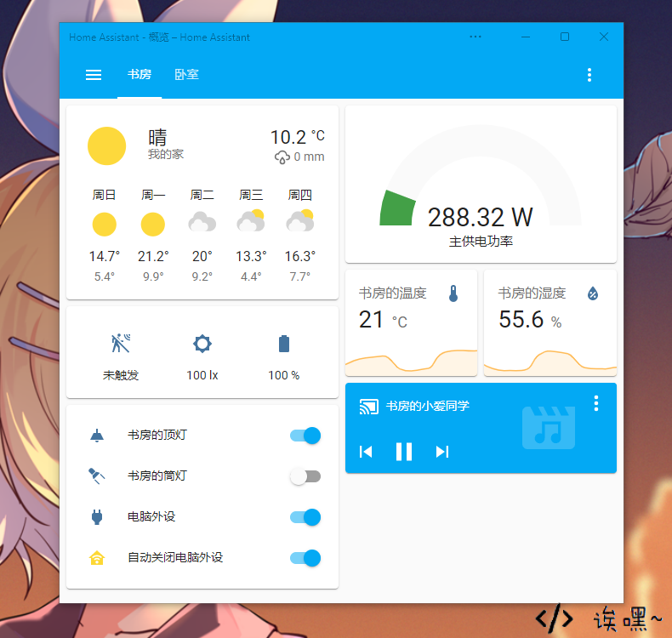
Task: Disable the 自动关闭电脑外设 automation switch
Action: pos(305,558)
